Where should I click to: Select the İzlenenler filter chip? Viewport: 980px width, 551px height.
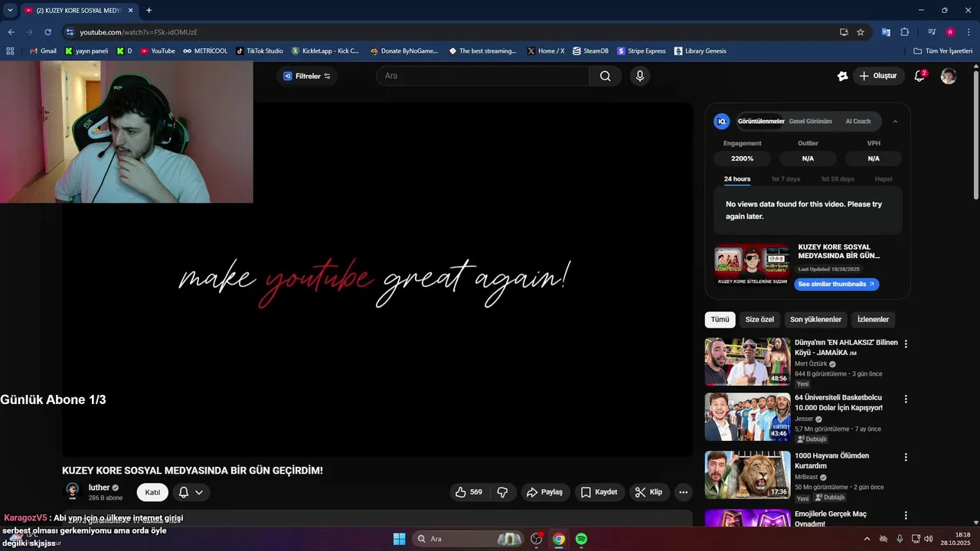point(873,319)
